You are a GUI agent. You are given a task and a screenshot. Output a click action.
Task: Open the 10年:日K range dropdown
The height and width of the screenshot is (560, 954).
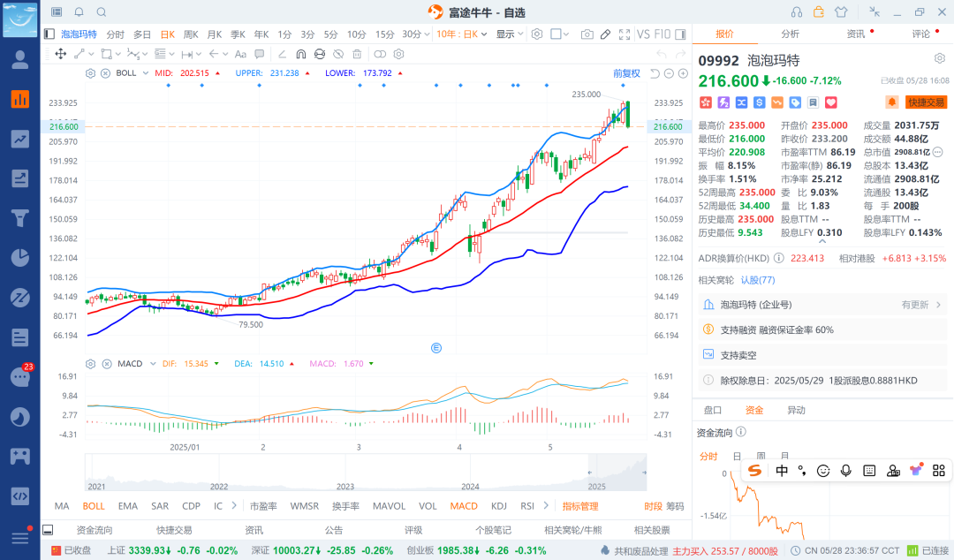pyautogui.click(x=462, y=34)
